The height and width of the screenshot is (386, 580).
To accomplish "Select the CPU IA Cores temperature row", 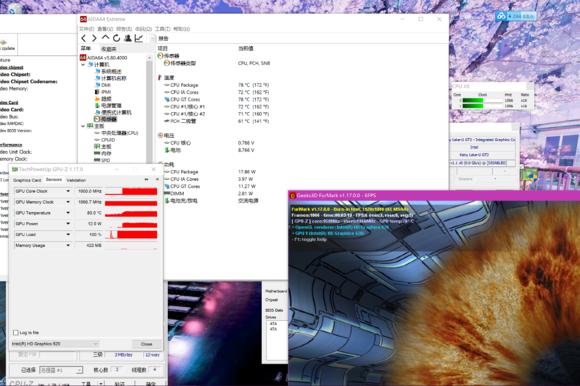I will 217,92.
